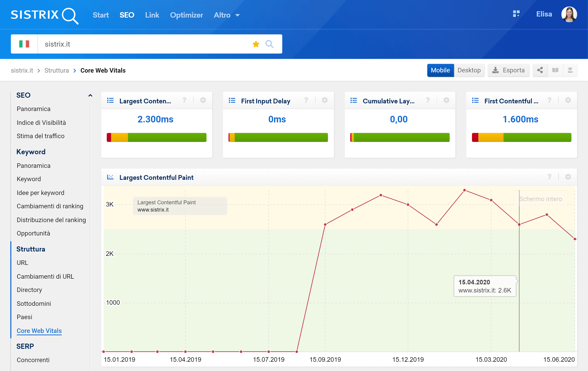
Task: Open gear settings of Largest Contentful Paint chart
Action: click(568, 177)
